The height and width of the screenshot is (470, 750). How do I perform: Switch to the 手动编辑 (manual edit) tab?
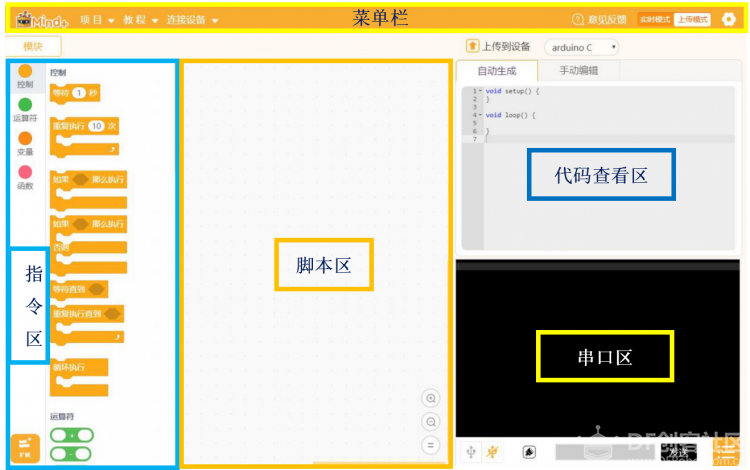tap(580, 71)
